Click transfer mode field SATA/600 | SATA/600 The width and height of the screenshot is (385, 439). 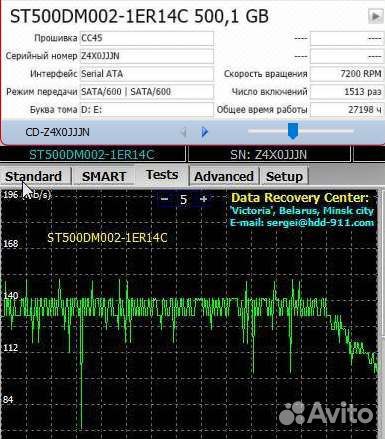coord(146,92)
